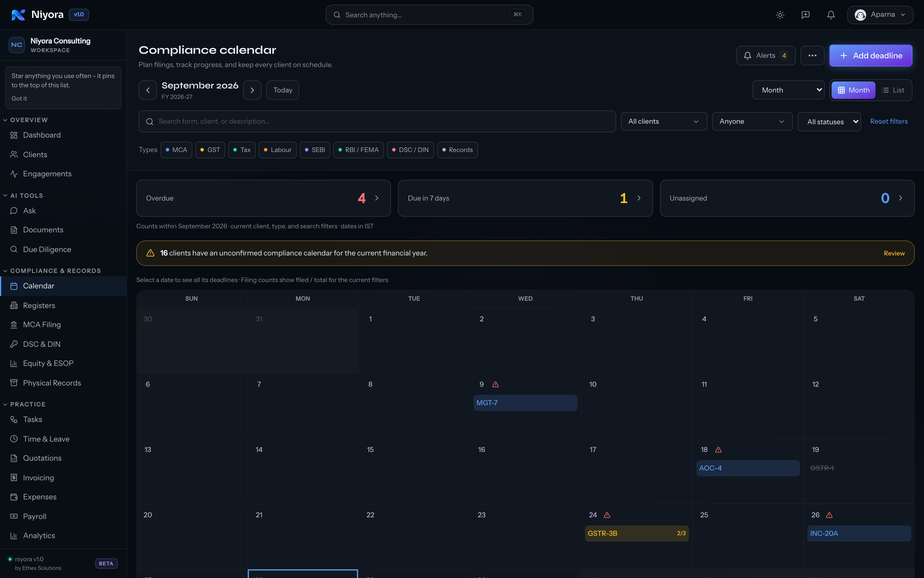Screen dimensions: 924x578
Task: Open the Month range select box
Action: [788, 90]
